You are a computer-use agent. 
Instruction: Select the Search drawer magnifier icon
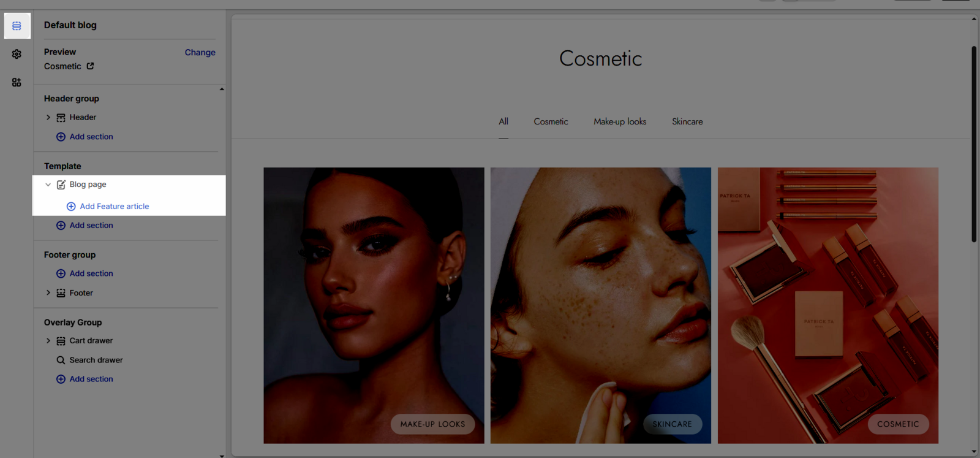61,360
